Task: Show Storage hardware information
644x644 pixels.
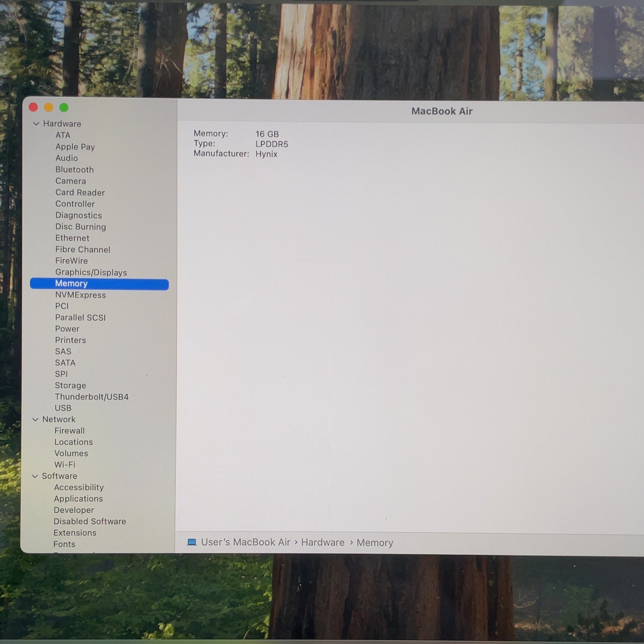Action: (70, 386)
